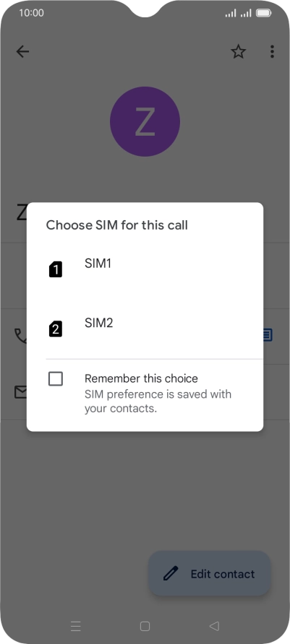The width and height of the screenshot is (290, 644).
Task: Tap the back arrow icon
Action: point(22,51)
